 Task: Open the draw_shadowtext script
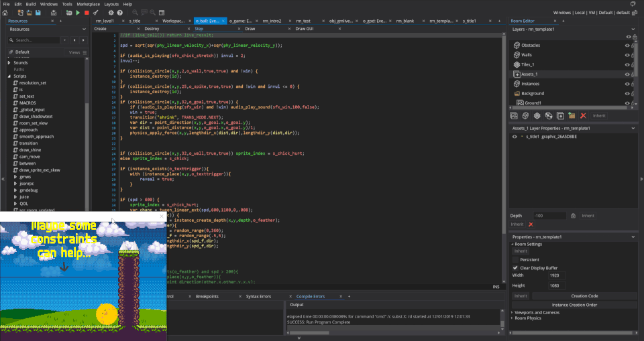(36, 117)
